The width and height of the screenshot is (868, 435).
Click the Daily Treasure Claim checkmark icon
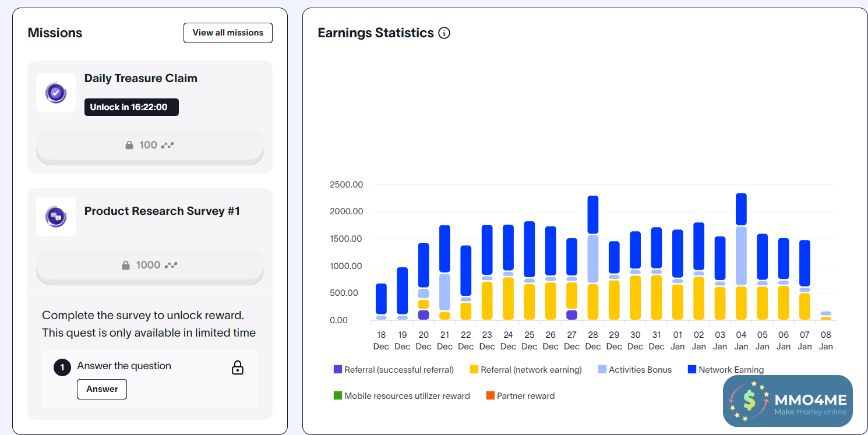coord(56,93)
